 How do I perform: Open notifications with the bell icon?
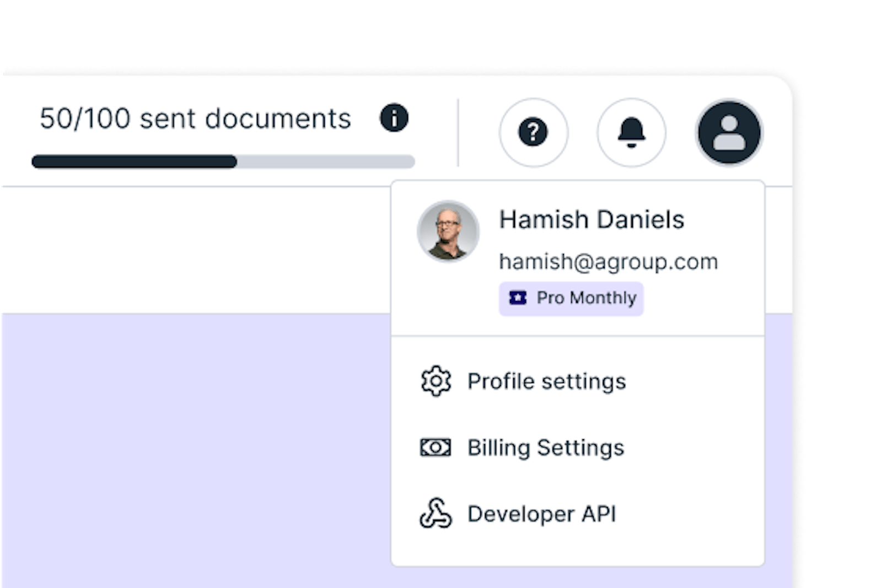click(x=631, y=132)
